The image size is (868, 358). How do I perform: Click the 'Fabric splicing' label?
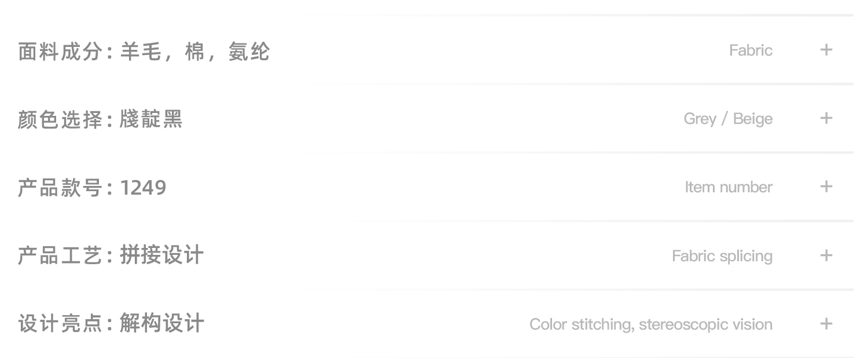(x=722, y=256)
